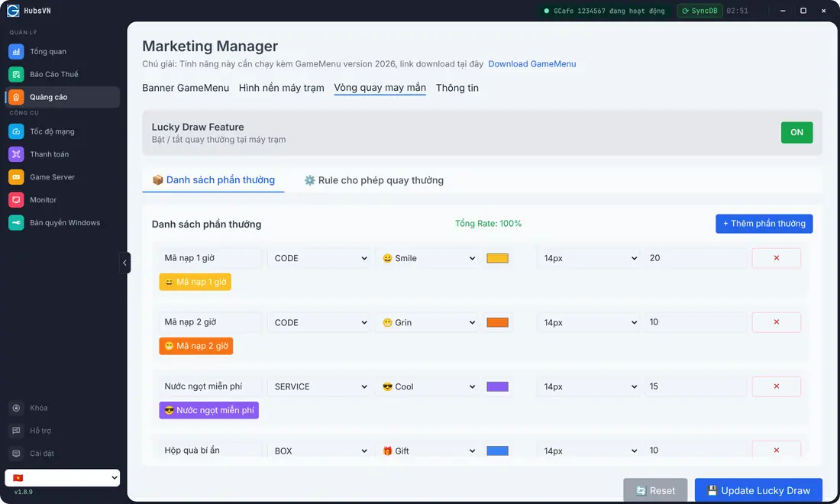The height and width of the screenshot is (504, 840).
Task: Open Bản quyền Windows key icon
Action: pyautogui.click(x=16, y=223)
